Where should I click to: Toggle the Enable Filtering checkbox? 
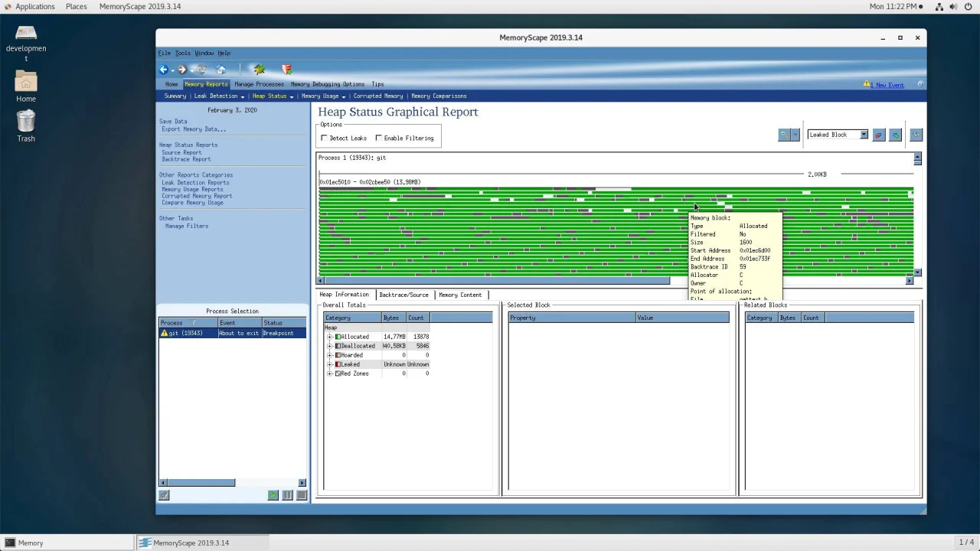tap(378, 139)
